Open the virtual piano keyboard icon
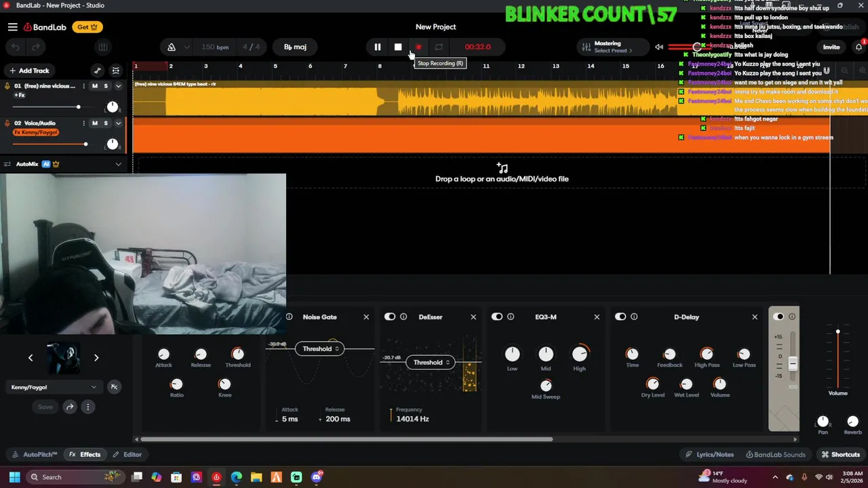 click(103, 47)
